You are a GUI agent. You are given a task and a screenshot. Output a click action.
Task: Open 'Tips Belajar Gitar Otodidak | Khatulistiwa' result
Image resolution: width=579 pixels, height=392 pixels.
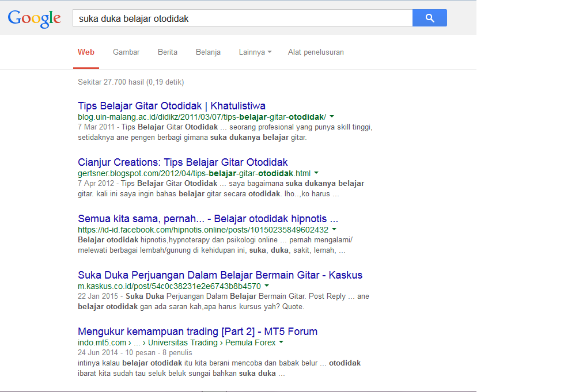172,106
